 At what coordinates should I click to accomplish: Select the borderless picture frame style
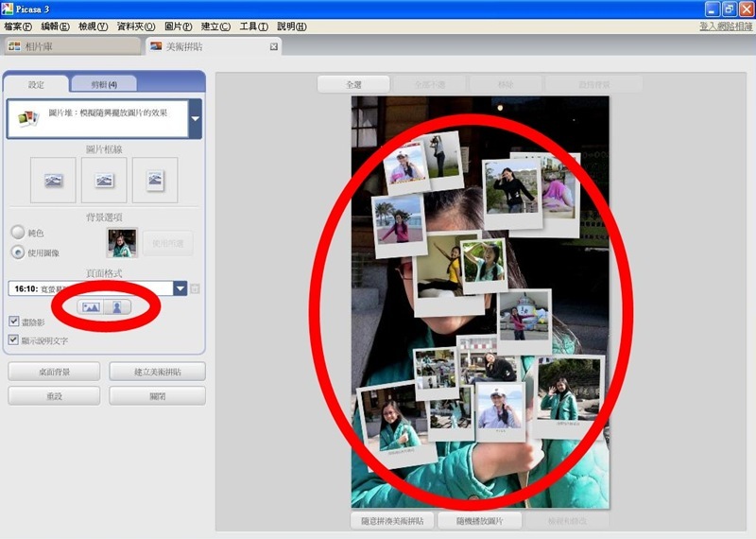[x=53, y=180]
